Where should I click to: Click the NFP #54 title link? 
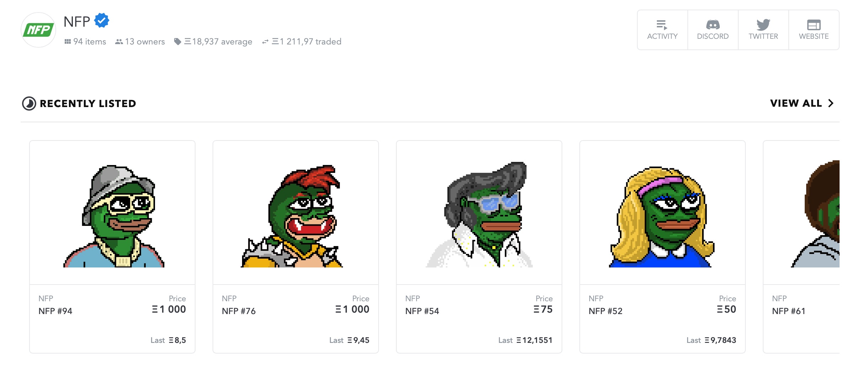422,311
